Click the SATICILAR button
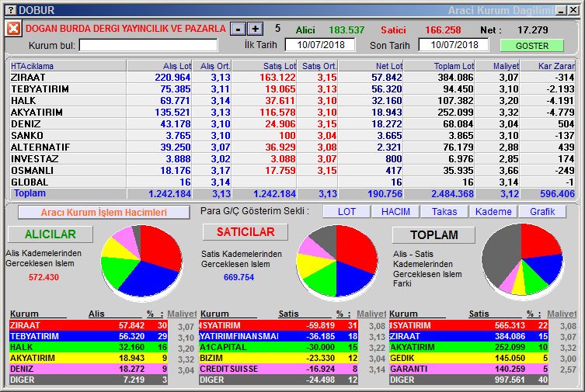This screenshot has height=392, width=585. 245,232
